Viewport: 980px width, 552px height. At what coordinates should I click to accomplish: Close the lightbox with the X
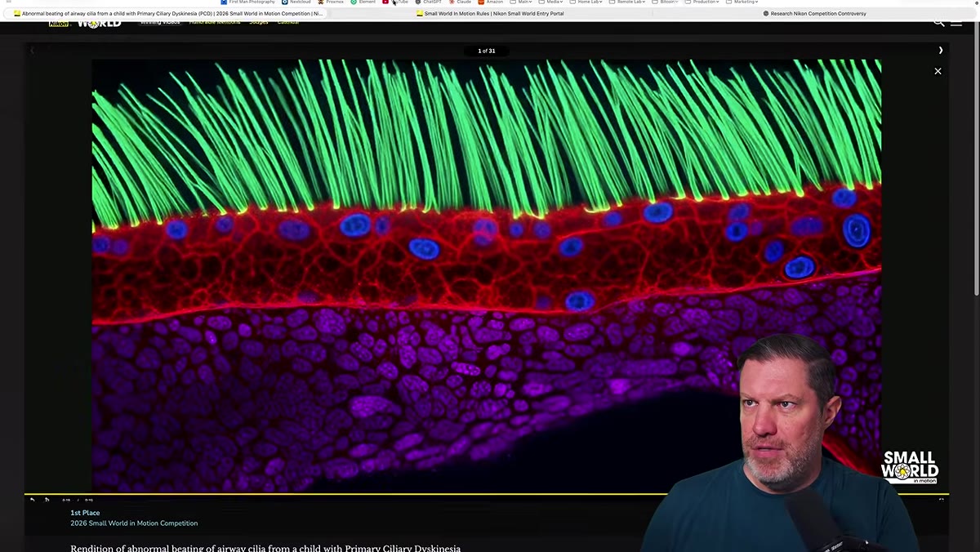(938, 71)
